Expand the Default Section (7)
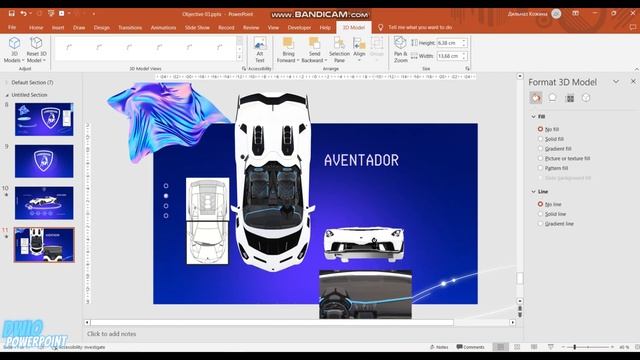 [x=7, y=82]
